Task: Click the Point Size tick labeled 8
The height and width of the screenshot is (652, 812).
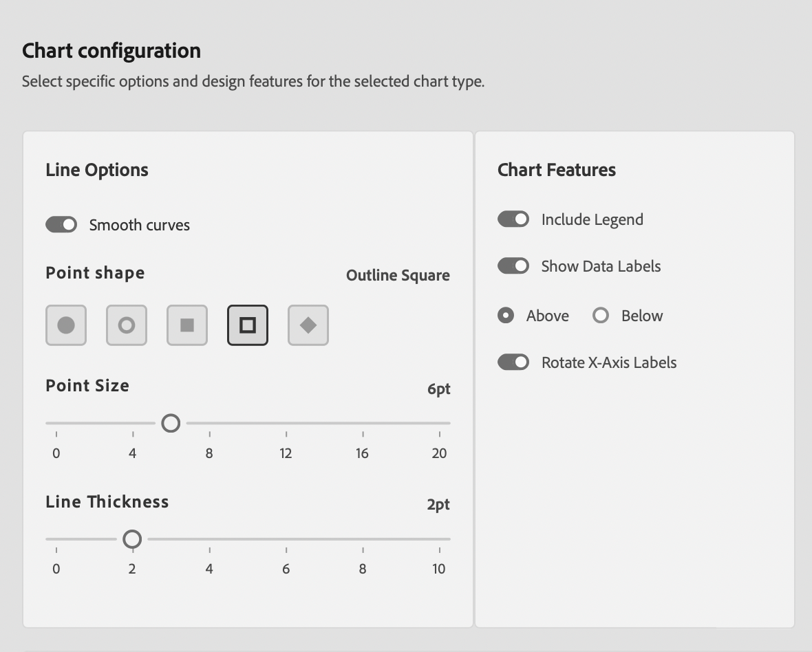Action: 209,453
